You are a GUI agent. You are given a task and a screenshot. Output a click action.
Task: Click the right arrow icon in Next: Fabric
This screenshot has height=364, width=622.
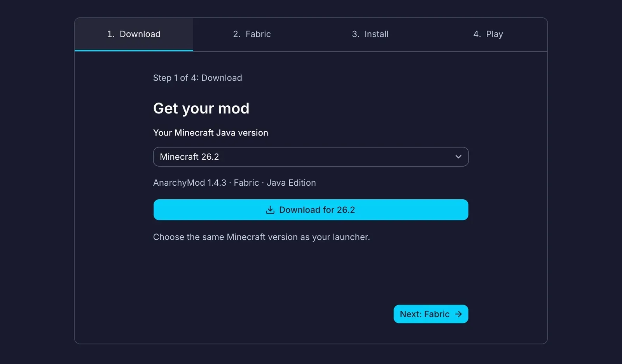pos(459,314)
